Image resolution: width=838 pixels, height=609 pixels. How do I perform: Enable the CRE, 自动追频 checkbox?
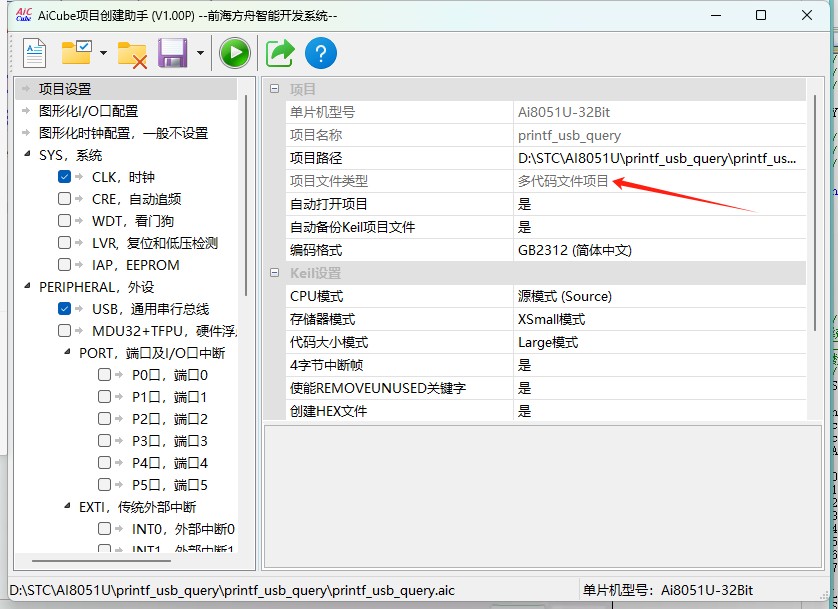[64, 199]
